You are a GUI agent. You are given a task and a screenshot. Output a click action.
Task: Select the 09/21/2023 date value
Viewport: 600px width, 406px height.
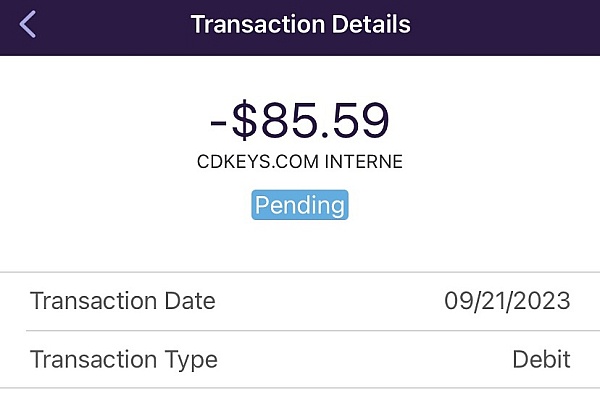click(507, 301)
